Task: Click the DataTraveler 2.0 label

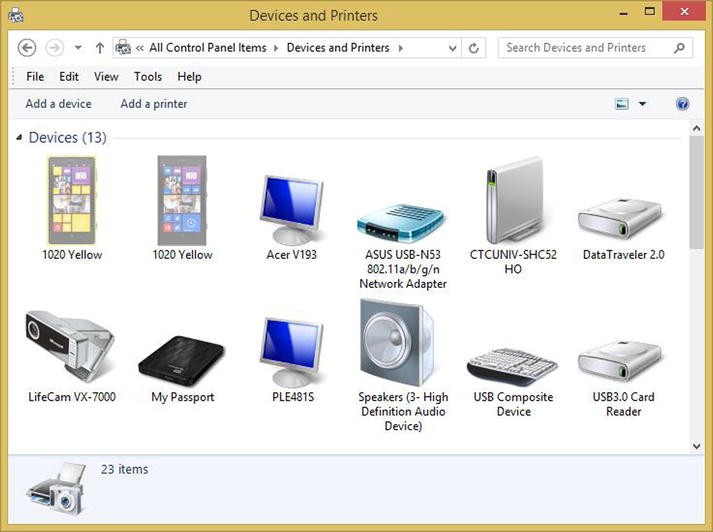Action: 623,255
